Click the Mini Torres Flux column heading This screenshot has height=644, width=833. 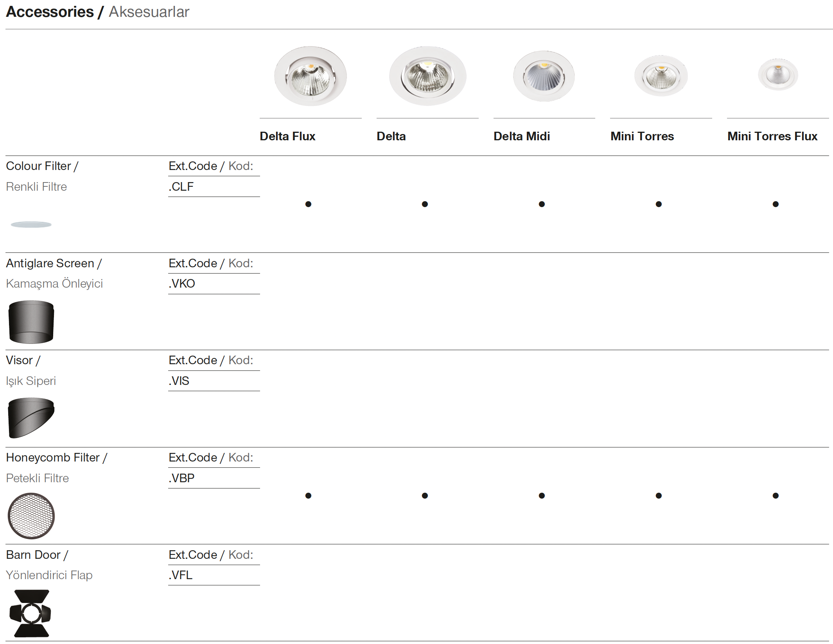[x=772, y=136]
